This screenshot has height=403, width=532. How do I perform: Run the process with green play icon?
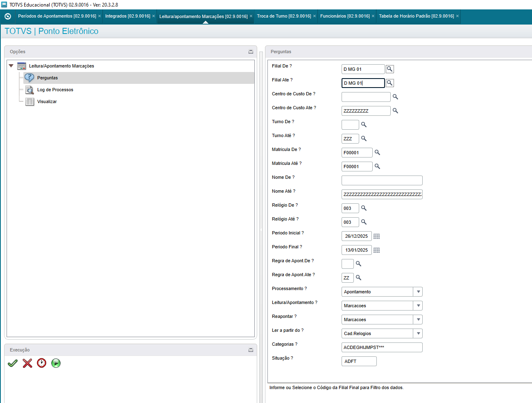click(x=56, y=363)
